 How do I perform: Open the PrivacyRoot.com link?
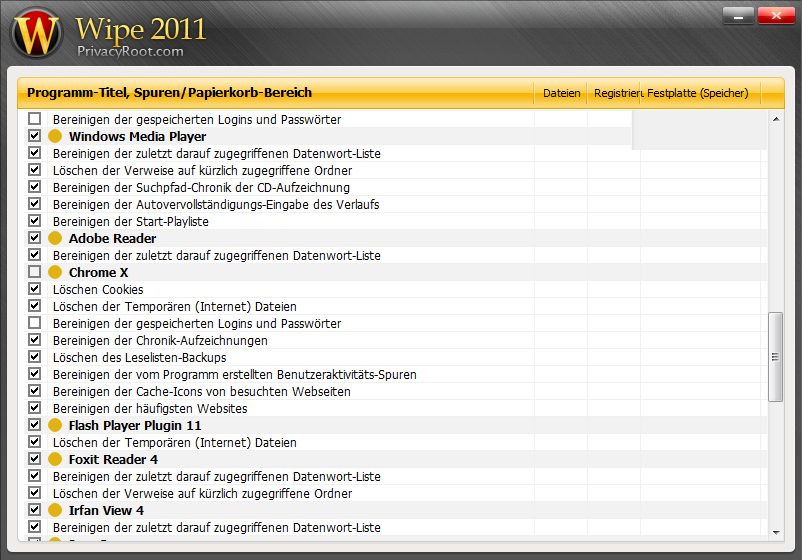[130, 51]
